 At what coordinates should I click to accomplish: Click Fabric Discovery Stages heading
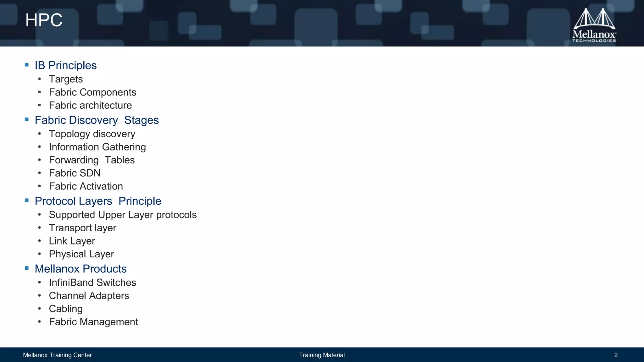[x=97, y=120]
